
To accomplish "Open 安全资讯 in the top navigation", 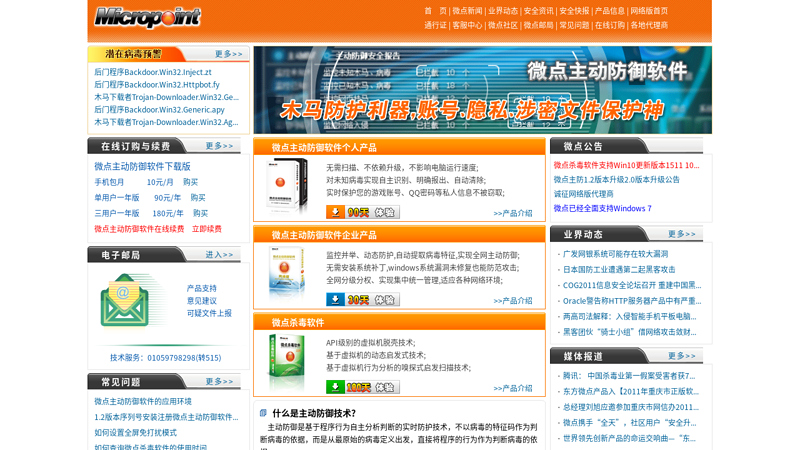I will pos(538,11).
